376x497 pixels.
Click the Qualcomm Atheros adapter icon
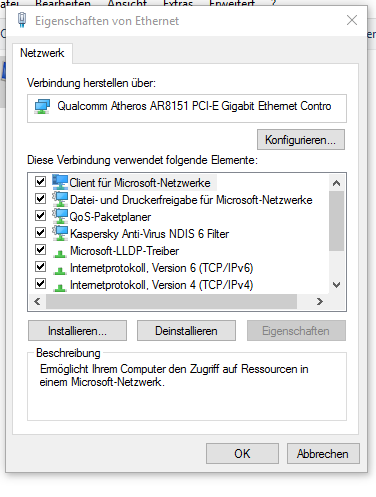(x=42, y=106)
